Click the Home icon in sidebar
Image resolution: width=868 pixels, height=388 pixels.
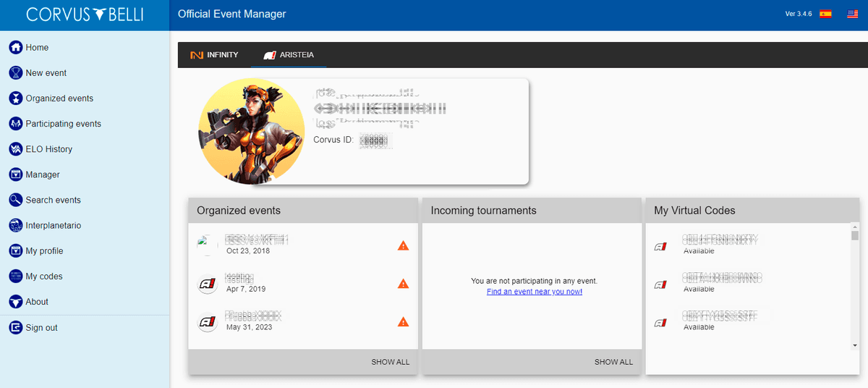tap(15, 48)
